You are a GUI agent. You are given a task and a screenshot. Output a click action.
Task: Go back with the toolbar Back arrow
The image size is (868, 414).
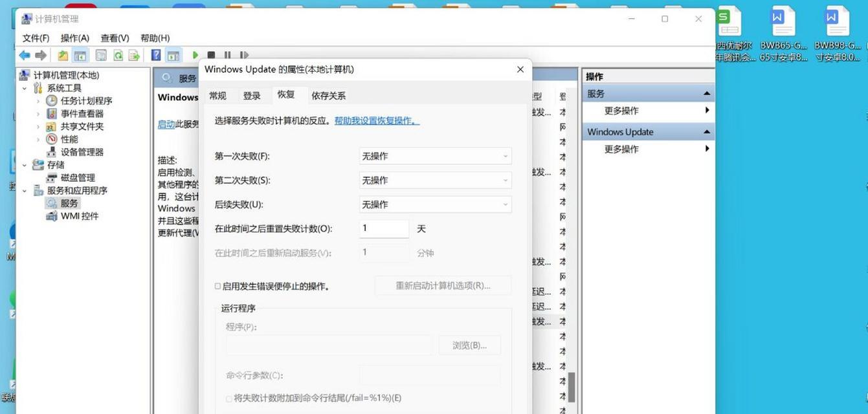pos(25,56)
